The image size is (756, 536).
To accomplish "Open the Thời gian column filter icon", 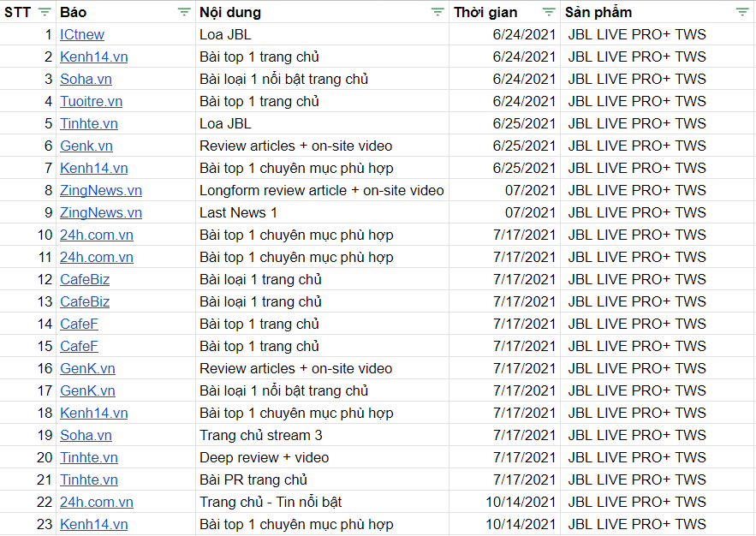I will [549, 12].
